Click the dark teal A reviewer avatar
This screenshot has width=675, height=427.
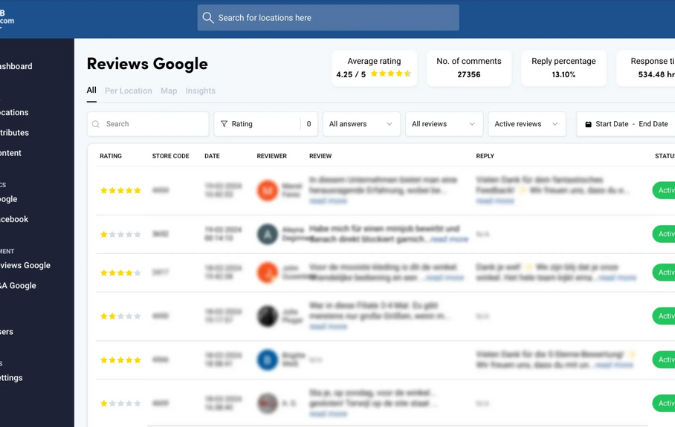click(267, 234)
